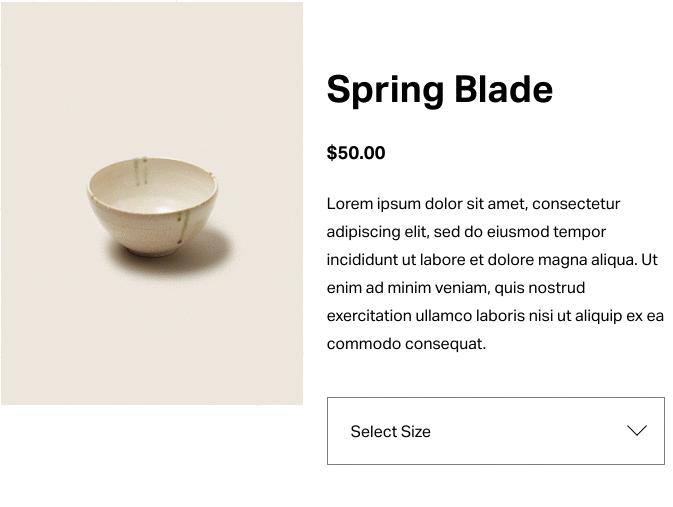Viewport: 673px width, 507px height.
Task: Click the 'enim ad minim veniam' description line
Action: coord(456,288)
